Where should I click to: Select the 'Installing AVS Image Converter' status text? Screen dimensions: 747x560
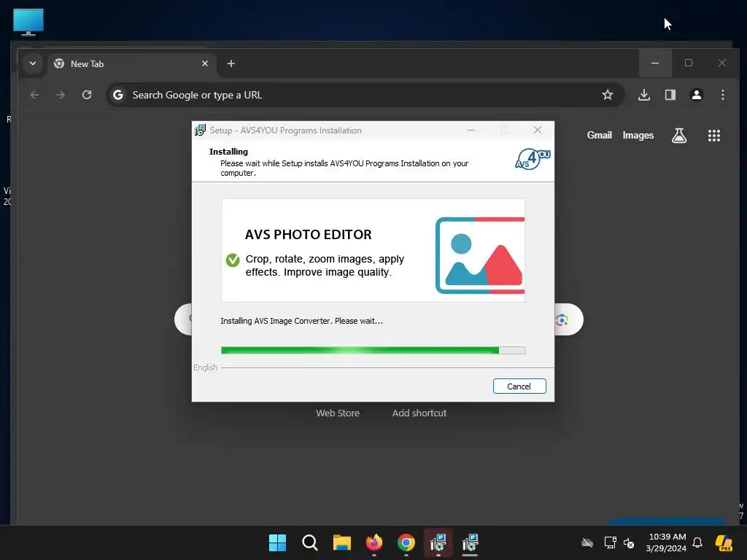click(301, 321)
